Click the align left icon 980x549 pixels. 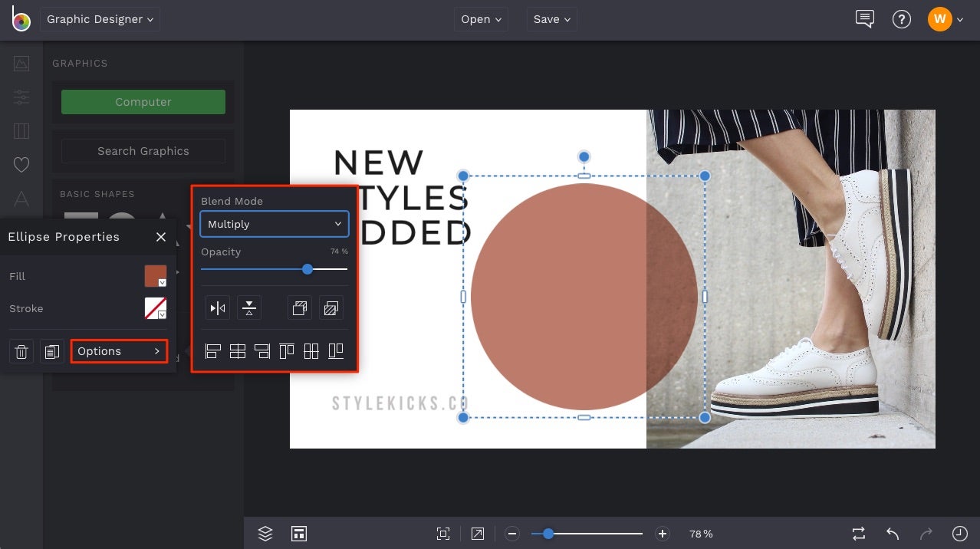point(212,350)
